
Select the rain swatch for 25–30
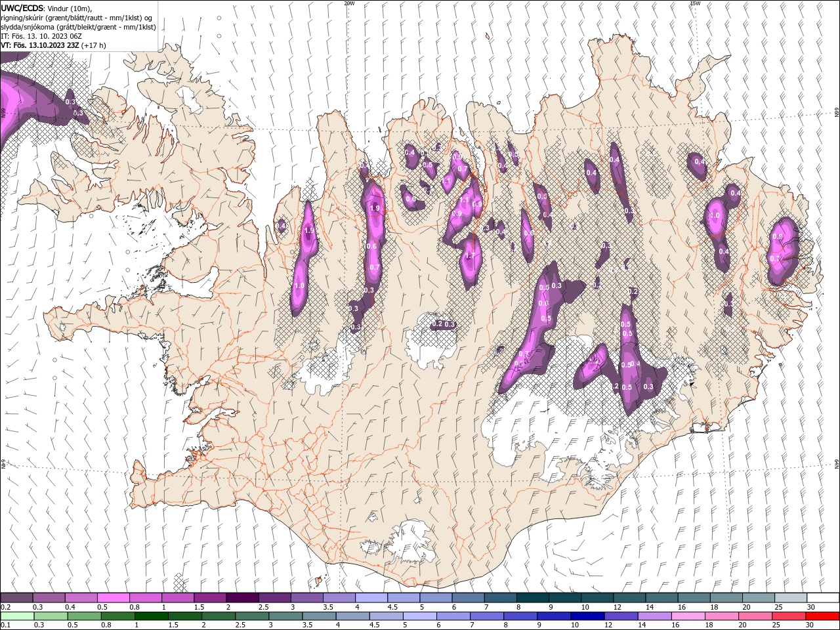[787, 616]
